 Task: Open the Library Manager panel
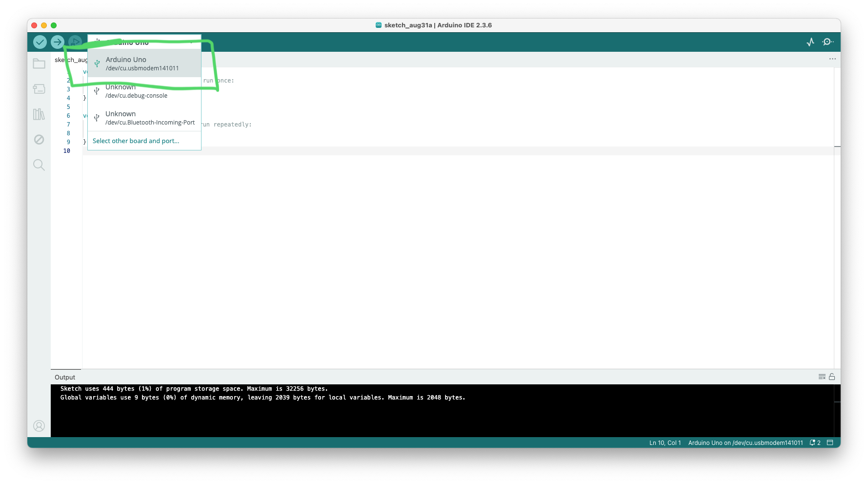click(39, 114)
